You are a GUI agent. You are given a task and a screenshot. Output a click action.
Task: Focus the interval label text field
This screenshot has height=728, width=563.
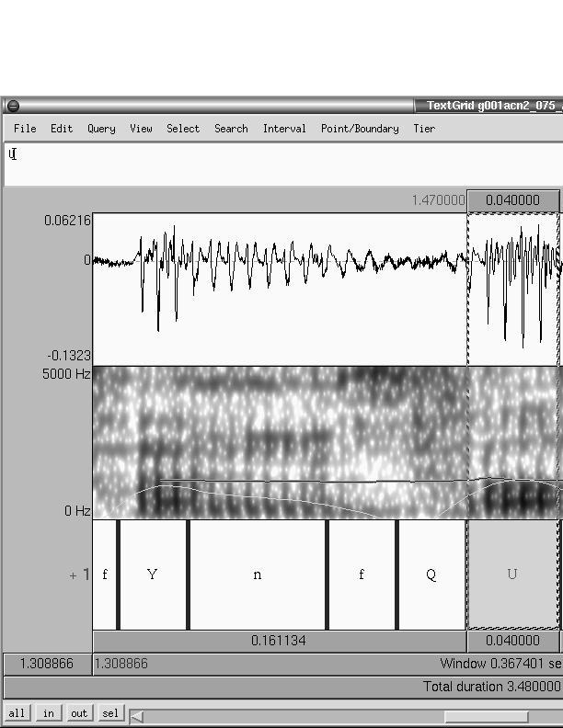pyautogui.click(x=276, y=165)
